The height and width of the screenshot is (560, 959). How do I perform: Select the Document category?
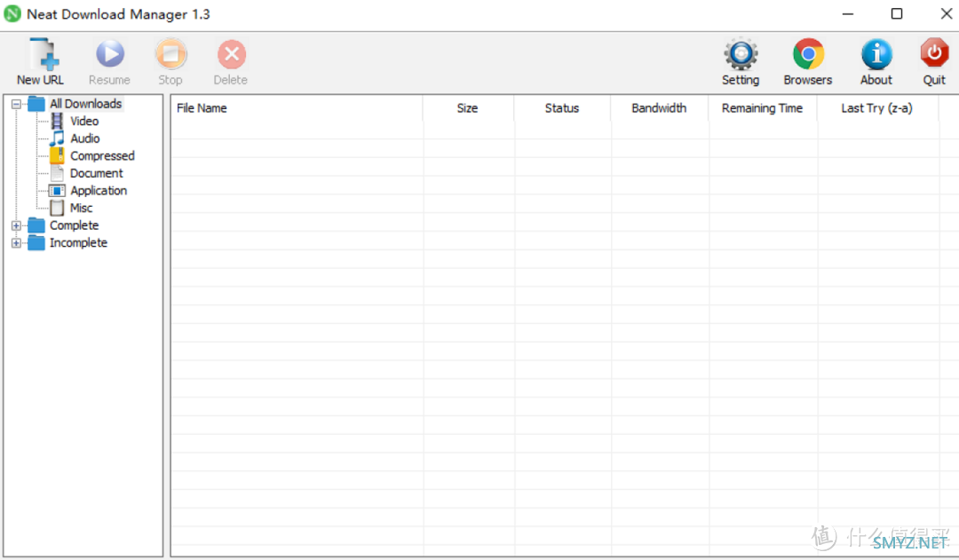[97, 173]
